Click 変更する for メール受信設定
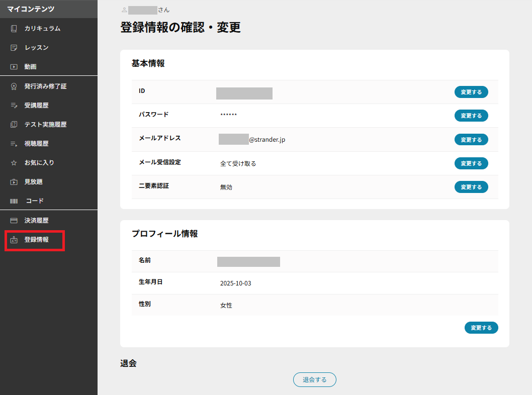 [471, 163]
